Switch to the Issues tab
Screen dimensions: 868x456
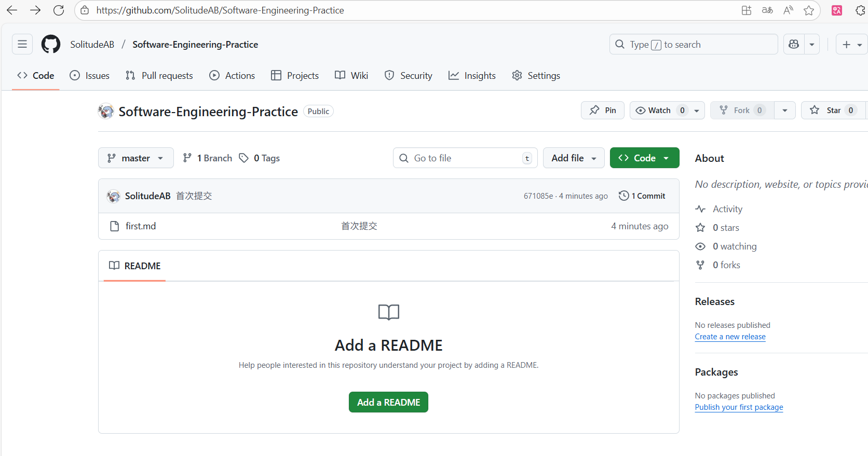[x=90, y=76]
